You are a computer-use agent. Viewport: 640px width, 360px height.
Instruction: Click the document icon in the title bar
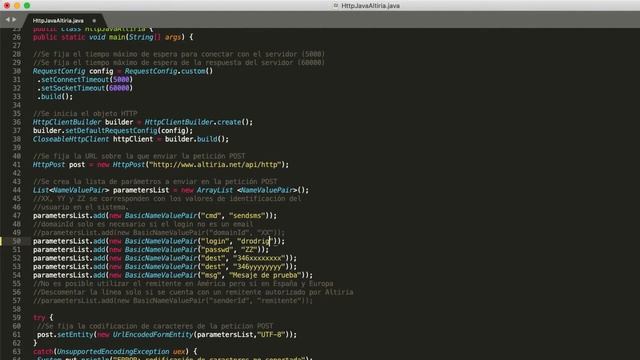click(x=336, y=5)
